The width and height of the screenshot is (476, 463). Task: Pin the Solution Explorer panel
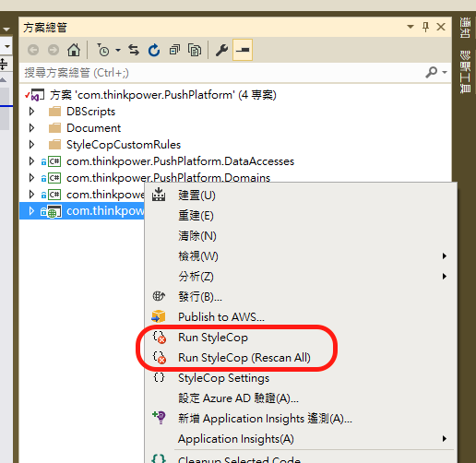point(425,27)
